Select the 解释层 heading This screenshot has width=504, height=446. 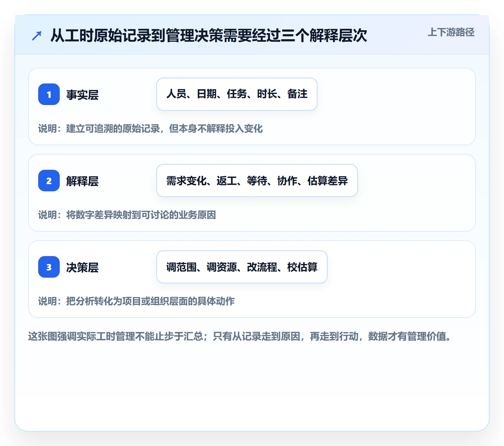pyautogui.click(x=82, y=181)
